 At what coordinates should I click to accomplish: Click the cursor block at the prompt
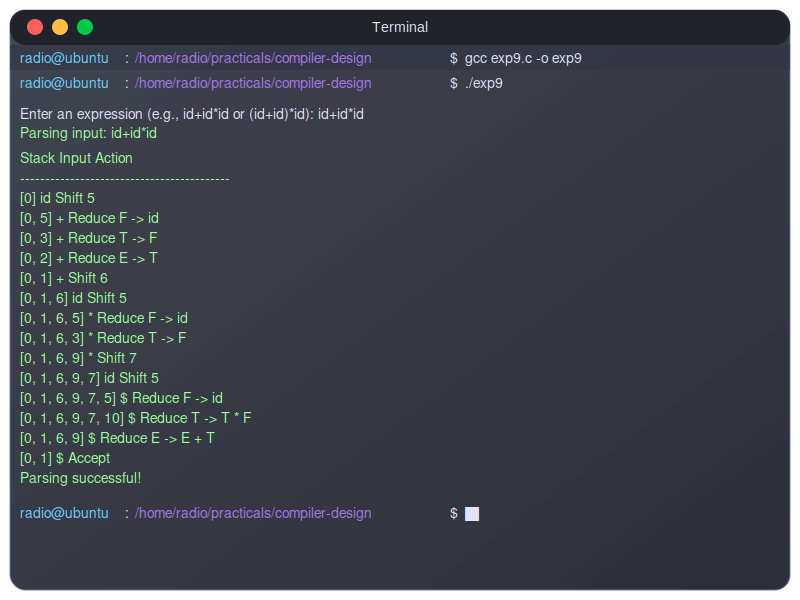(x=472, y=514)
